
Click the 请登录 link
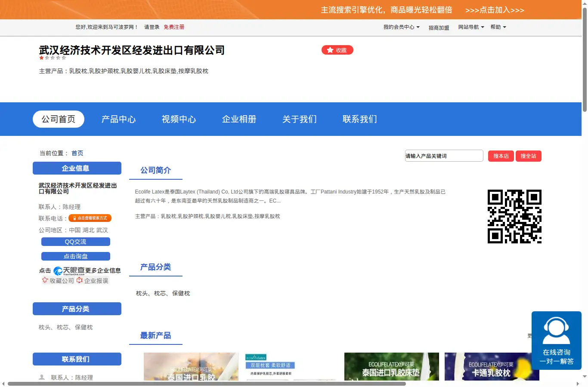coord(152,27)
